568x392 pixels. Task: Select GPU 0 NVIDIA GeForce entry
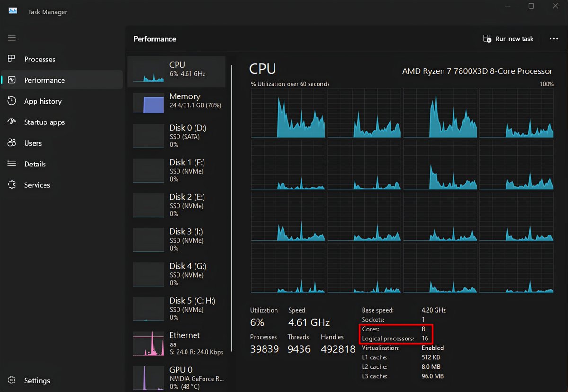point(177,378)
